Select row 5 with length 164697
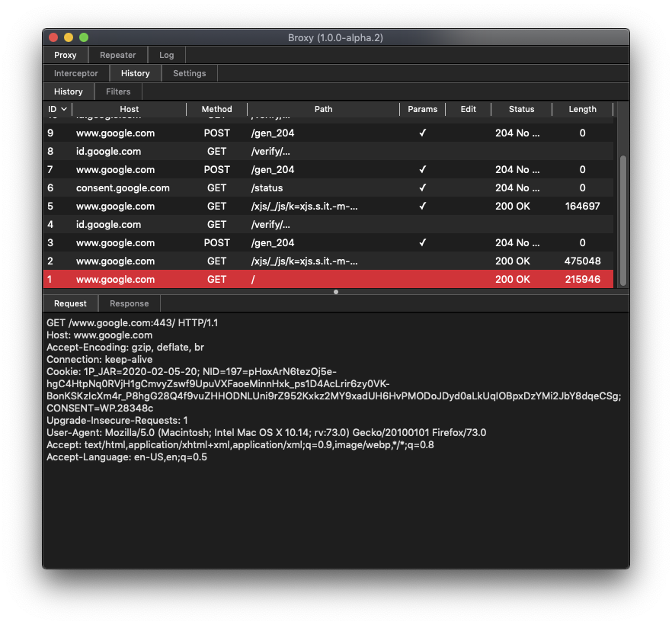The image size is (672, 625). pos(328,207)
